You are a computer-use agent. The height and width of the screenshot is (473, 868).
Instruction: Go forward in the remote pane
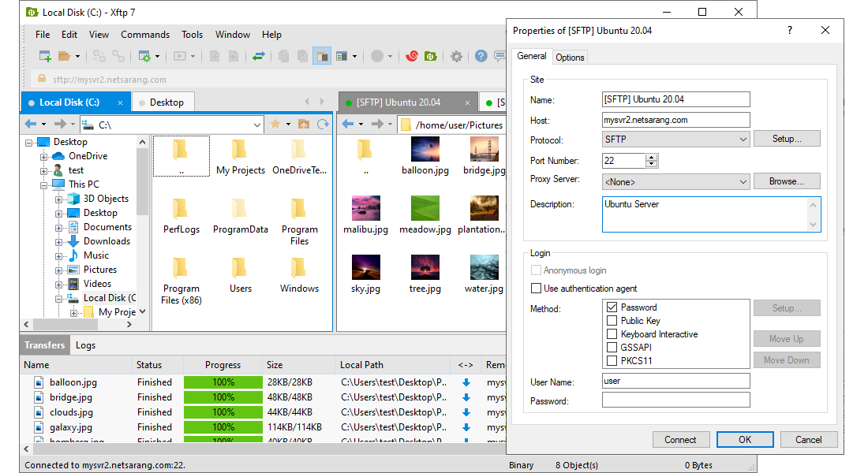377,125
